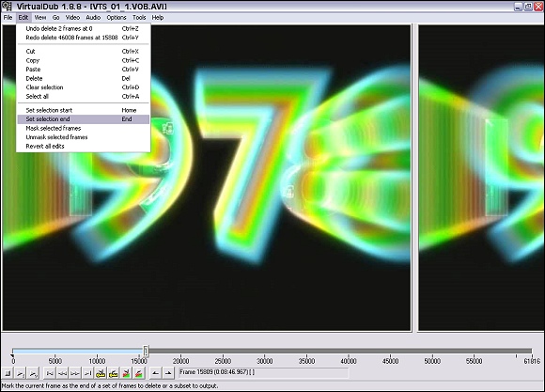545x392 pixels.
Task: Open the Tools menu
Action: [139, 18]
